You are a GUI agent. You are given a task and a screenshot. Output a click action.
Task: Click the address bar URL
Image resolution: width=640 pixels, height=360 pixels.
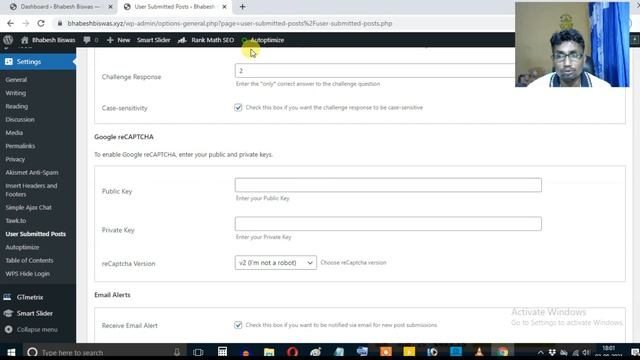click(229, 23)
